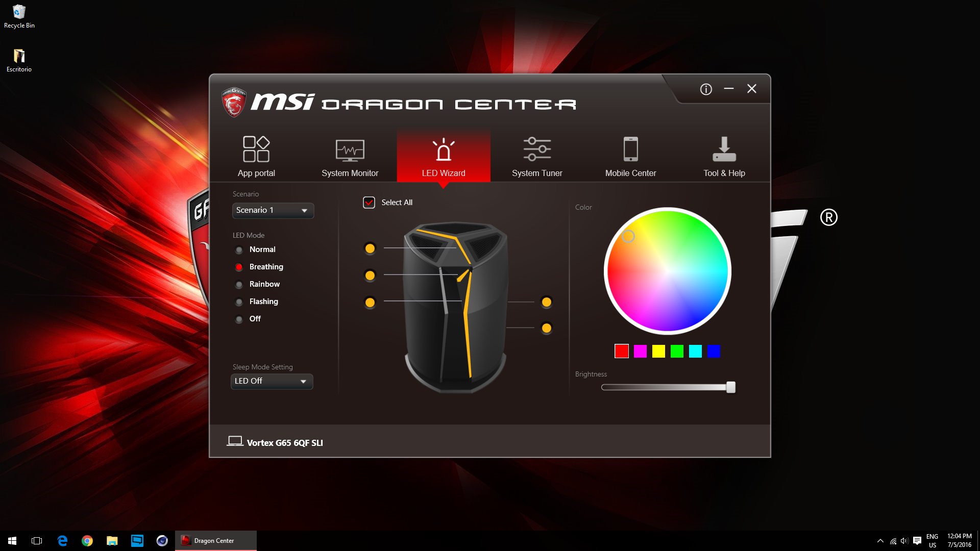980x551 pixels.
Task: Open the Tool & Help tab
Action: [724, 156]
